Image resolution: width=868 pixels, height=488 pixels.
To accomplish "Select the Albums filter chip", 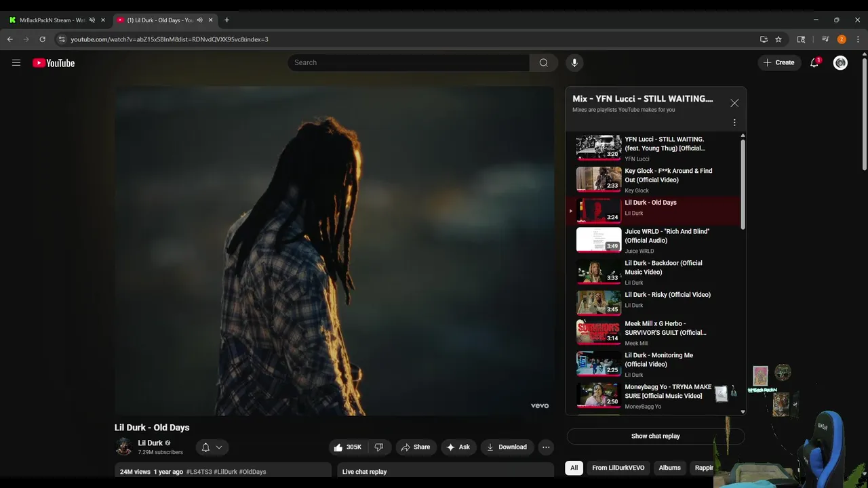I will tap(670, 468).
